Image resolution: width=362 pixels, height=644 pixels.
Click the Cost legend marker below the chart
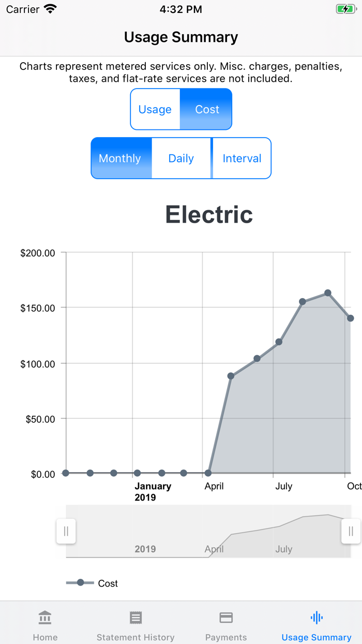tap(79, 582)
